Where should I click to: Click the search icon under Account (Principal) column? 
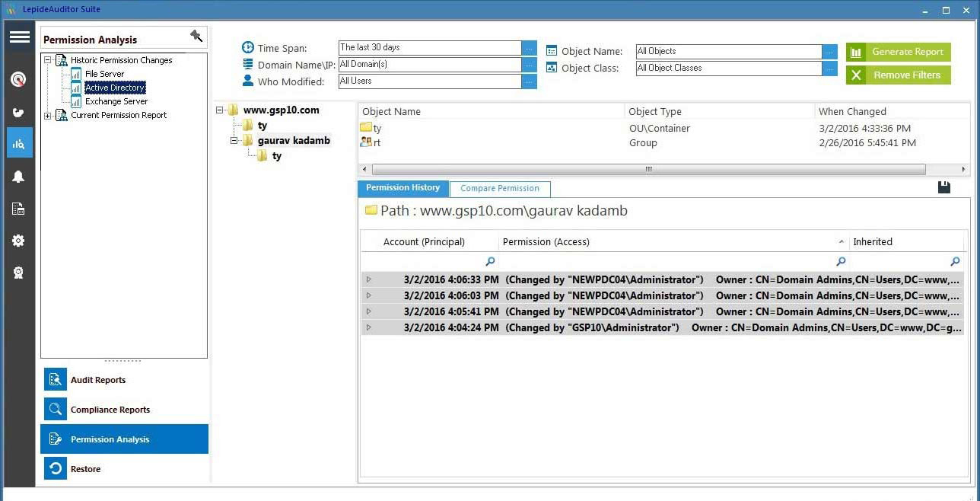pyautogui.click(x=490, y=261)
